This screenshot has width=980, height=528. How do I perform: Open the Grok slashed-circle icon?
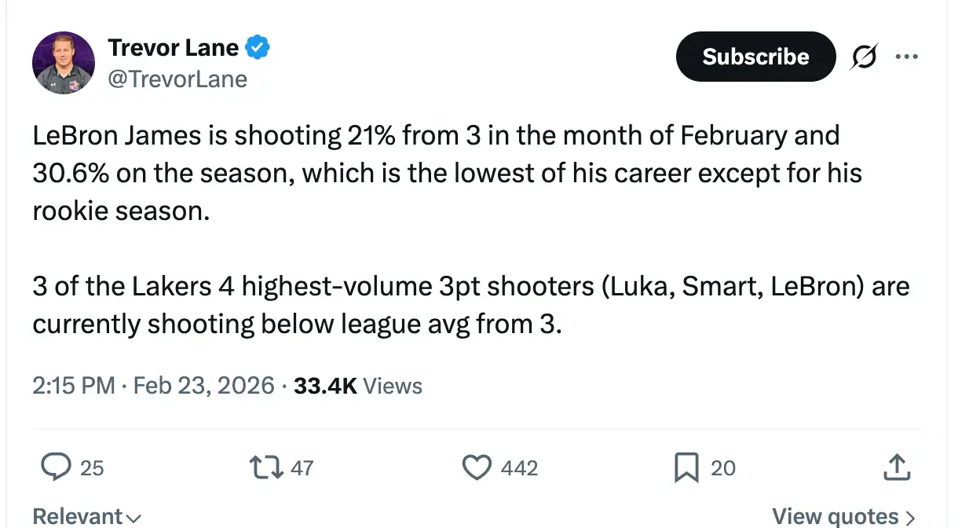[x=864, y=57]
